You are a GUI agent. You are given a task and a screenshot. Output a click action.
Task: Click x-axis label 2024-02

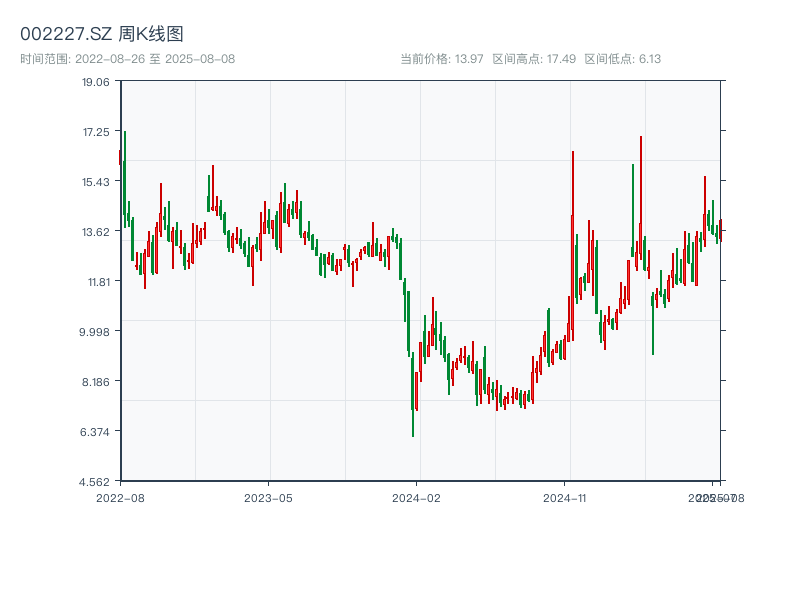[416, 498]
